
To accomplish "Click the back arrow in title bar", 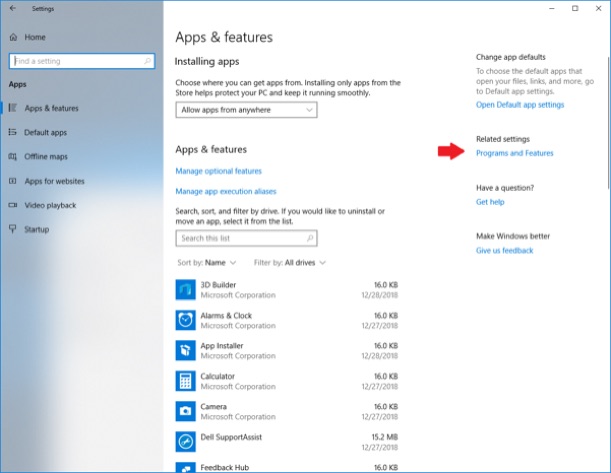I will 12,9.
